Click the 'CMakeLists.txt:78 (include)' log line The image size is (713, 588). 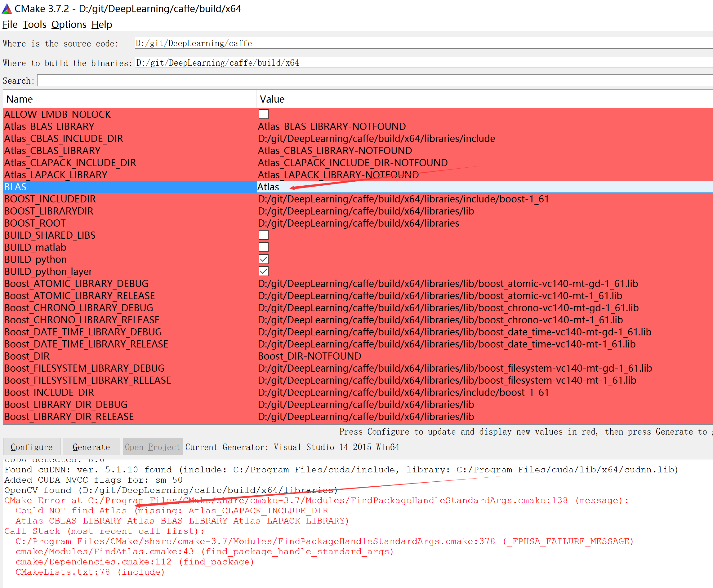(90, 572)
